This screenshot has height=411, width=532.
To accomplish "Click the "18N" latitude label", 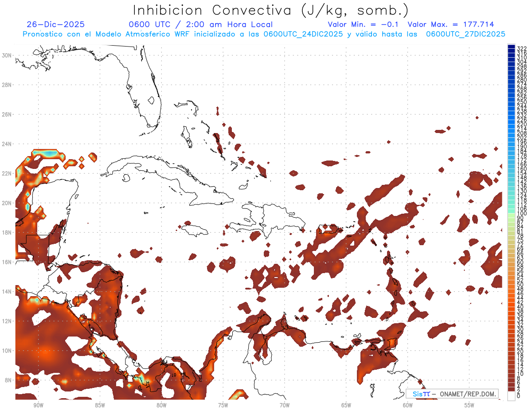I will [8, 232].
